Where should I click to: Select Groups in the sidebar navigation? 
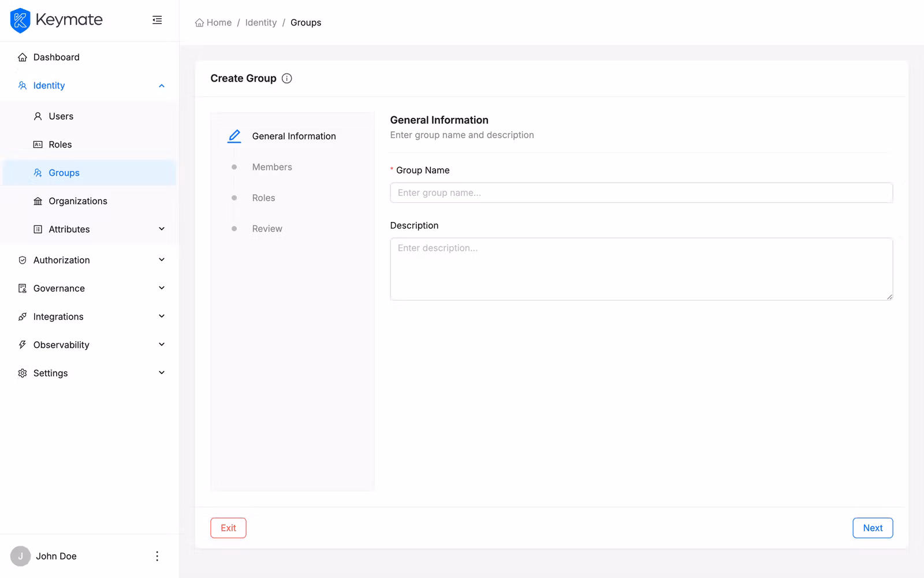coord(64,172)
